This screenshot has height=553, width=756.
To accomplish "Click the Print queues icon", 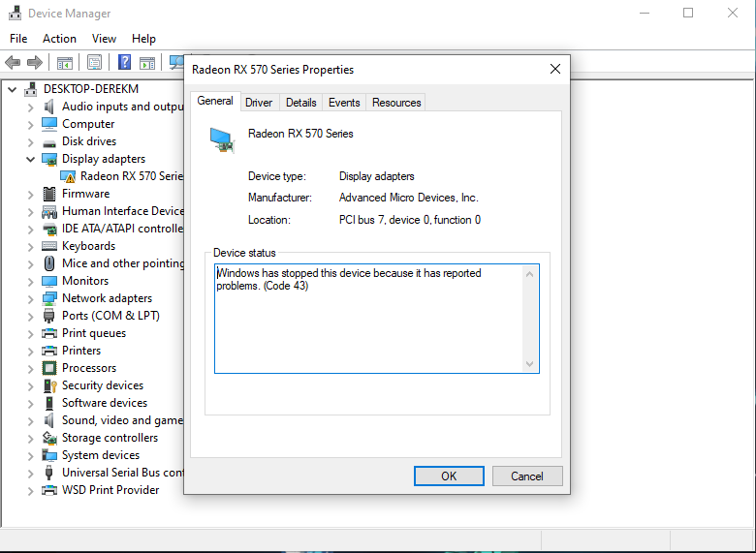I will [x=49, y=333].
